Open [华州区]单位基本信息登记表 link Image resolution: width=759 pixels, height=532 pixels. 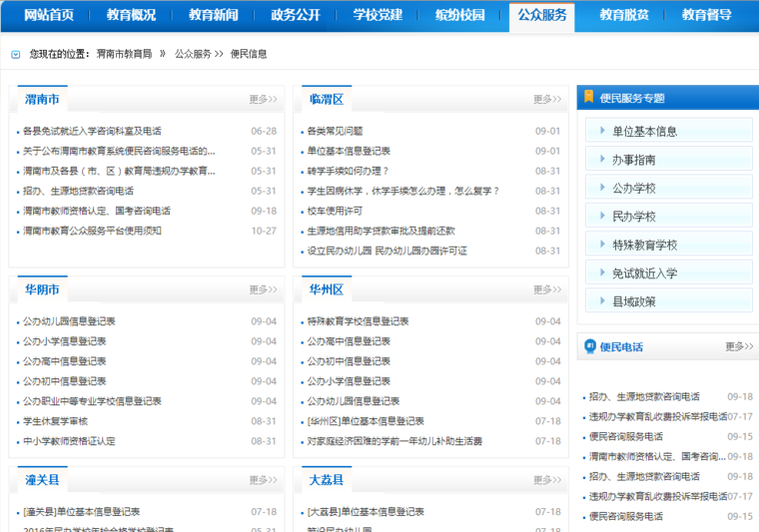point(366,421)
